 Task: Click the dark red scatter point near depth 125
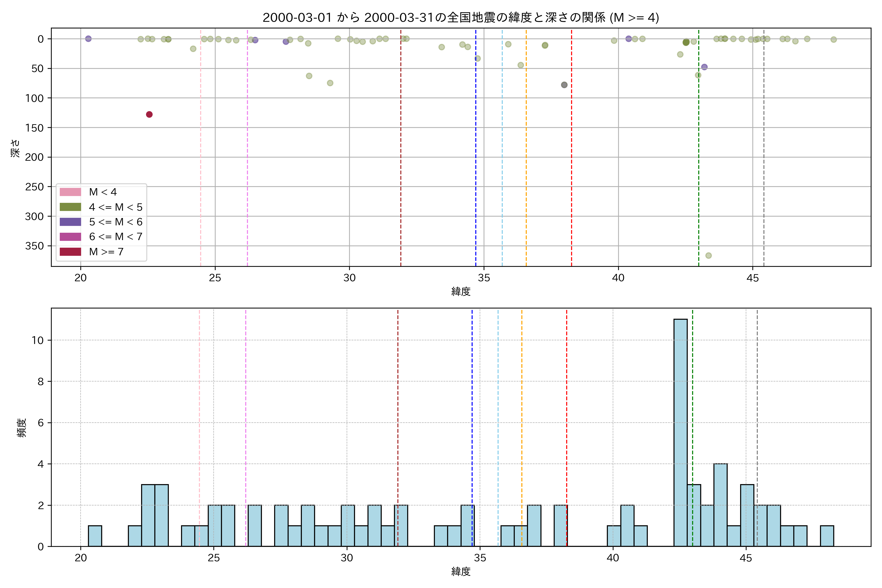click(x=149, y=114)
